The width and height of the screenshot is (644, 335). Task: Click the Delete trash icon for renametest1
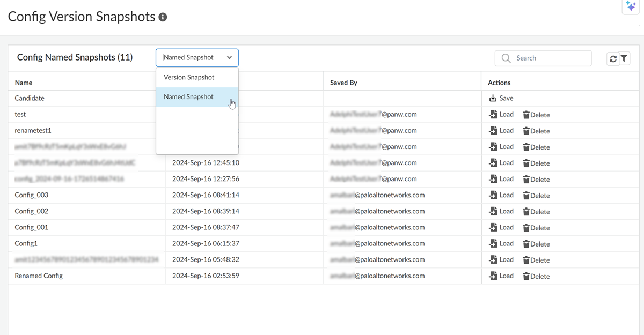click(x=526, y=131)
